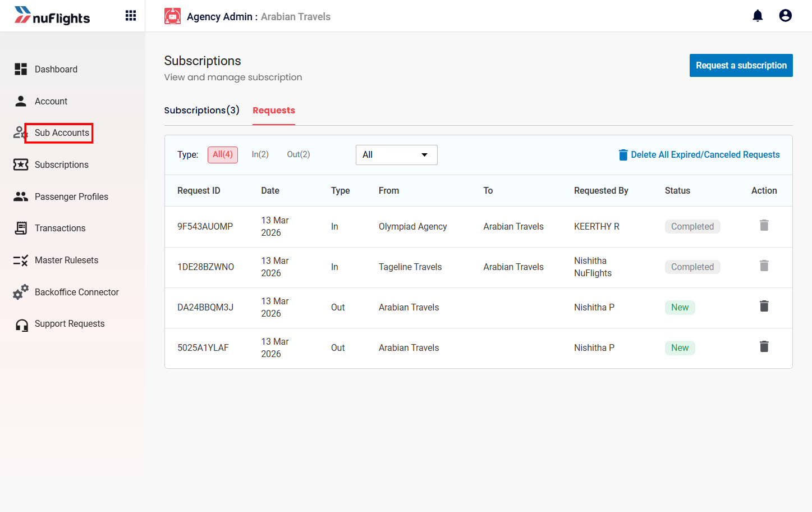Image resolution: width=812 pixels, height=512 pixels.
Task: Click Arabian Travels in the header
Action: (x=296, y=17)
